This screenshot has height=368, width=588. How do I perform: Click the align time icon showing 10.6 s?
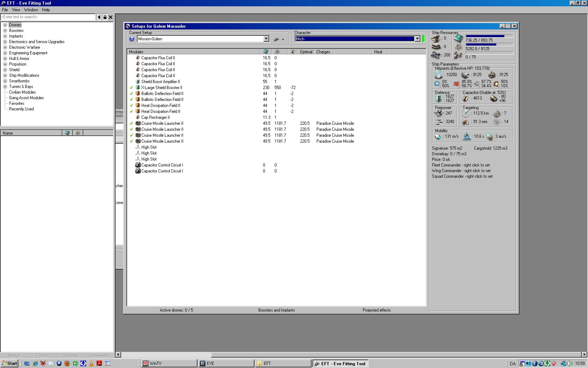467,136
